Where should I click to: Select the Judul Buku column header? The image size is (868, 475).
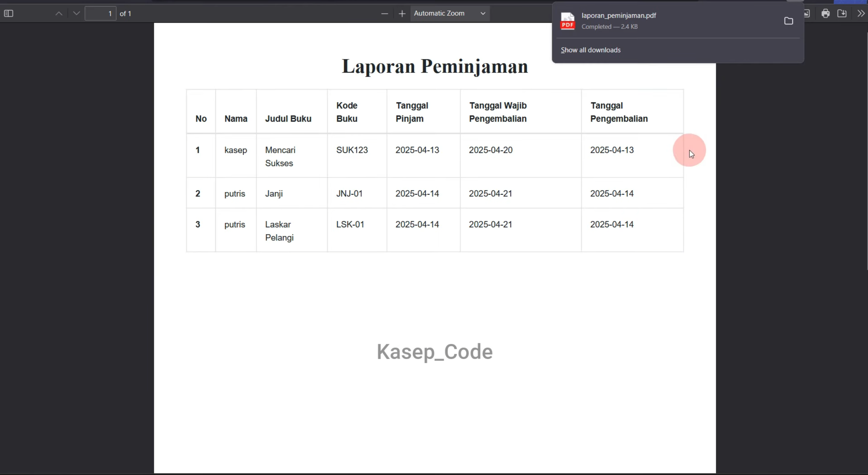coord(288,119)
